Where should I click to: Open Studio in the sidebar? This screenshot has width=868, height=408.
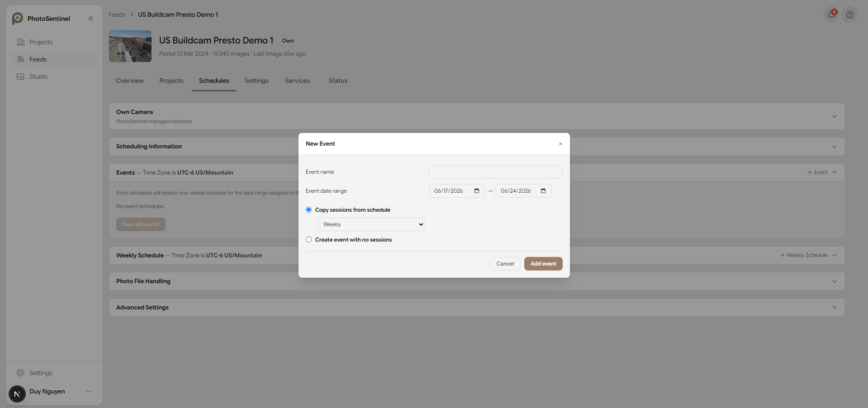54,76
